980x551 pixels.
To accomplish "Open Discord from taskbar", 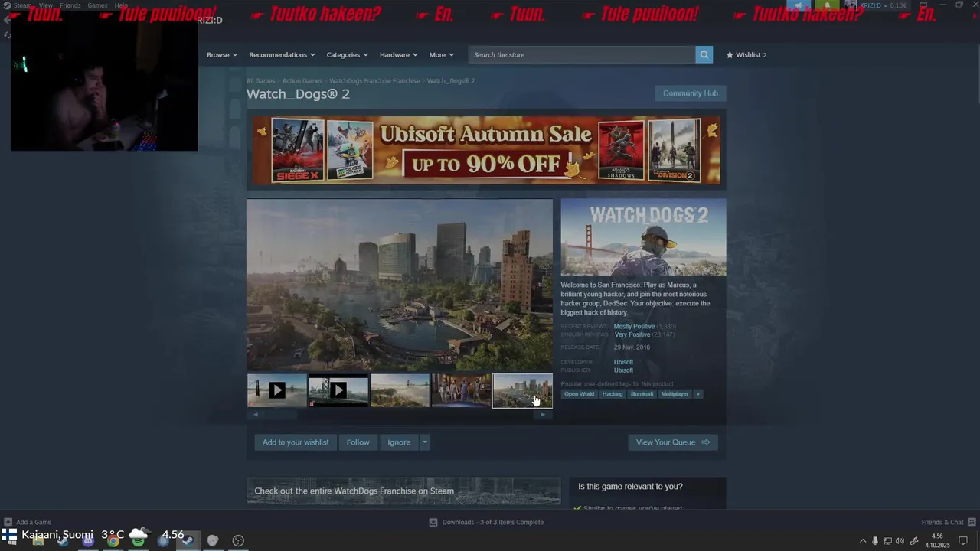I will (88, 540).
